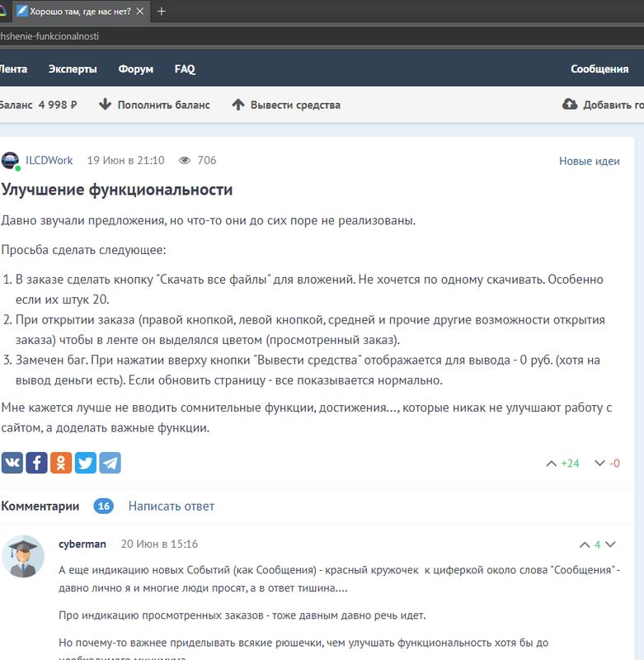Share post via Twitter icon

(86, 463)
